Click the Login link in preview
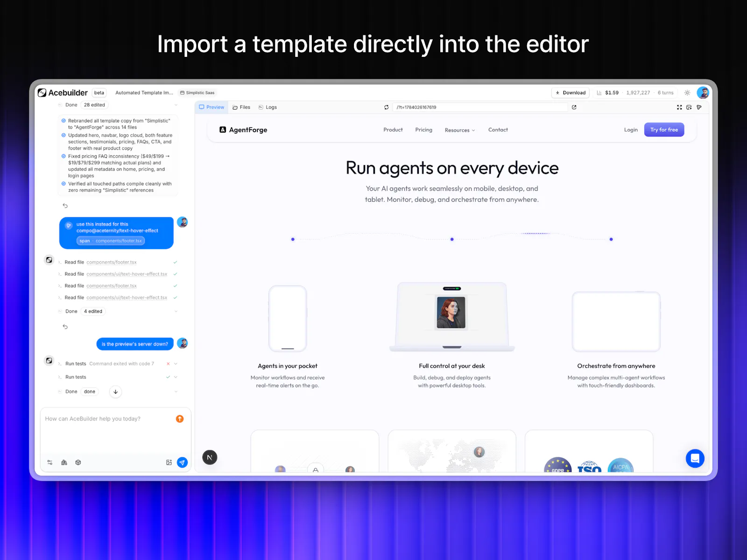 pos(631,130)
